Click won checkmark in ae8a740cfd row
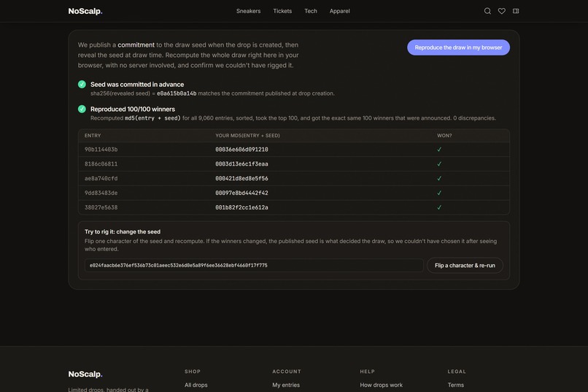The height and width of the screenshot is (392, 588). pyautogui.click(x=439, y=178)
